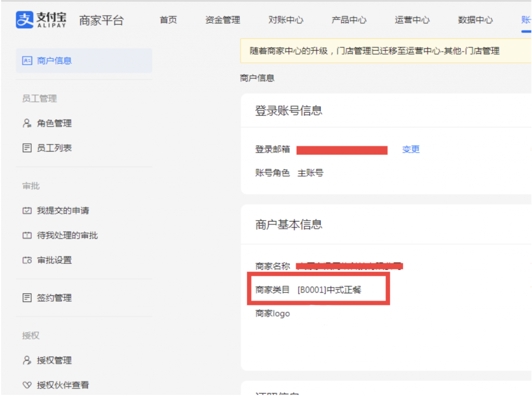Switch to the 资金管理 tab

point(222,20)
